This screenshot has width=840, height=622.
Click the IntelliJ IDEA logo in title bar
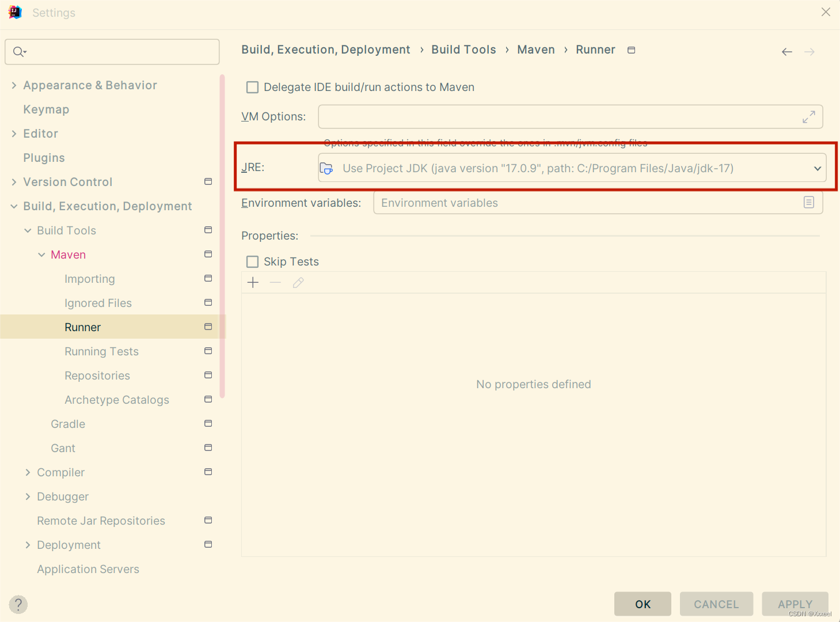point(16,12)
